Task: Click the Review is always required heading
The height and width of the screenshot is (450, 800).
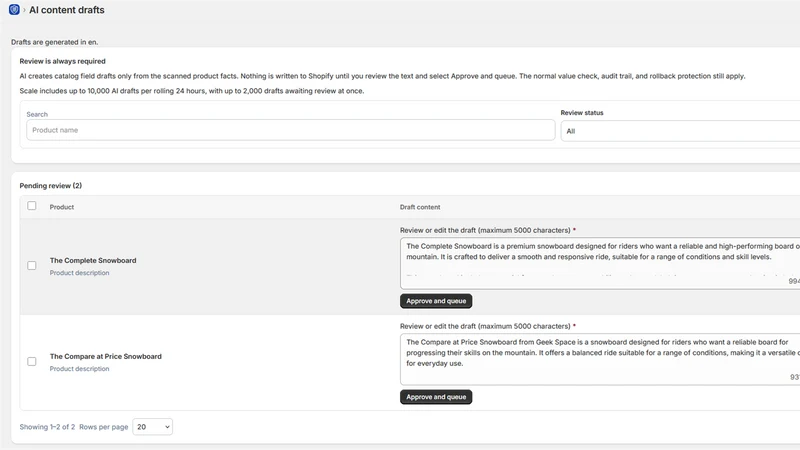Action: [62, 61]
